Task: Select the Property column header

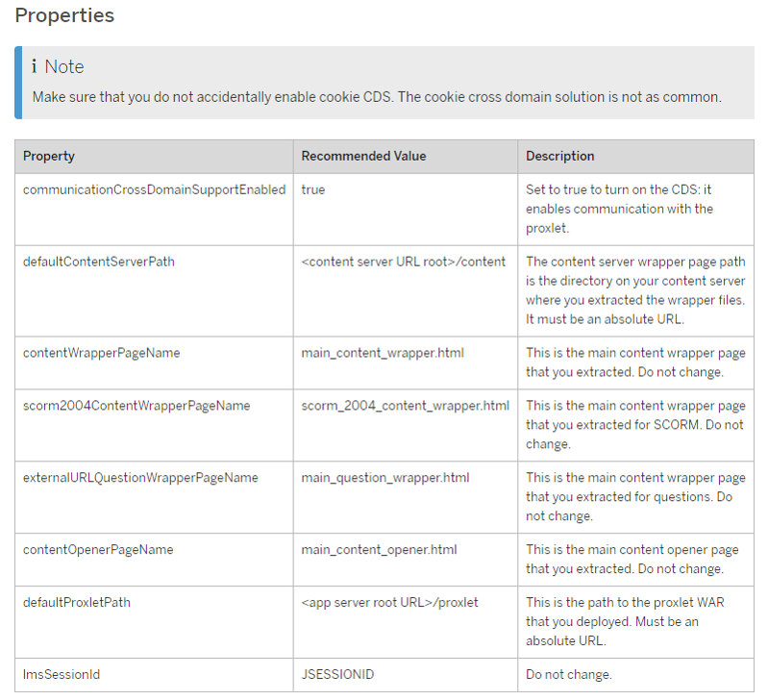Action: (x=154, y=157)
